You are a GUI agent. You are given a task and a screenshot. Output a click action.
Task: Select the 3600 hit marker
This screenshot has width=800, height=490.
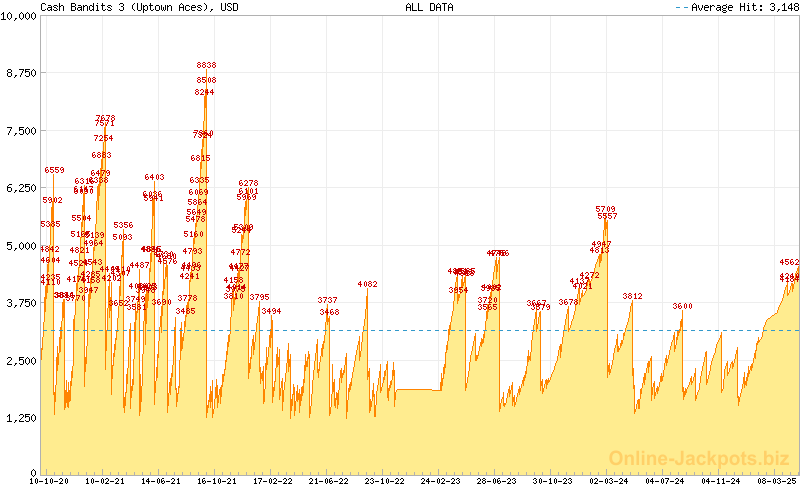point(682,306)
